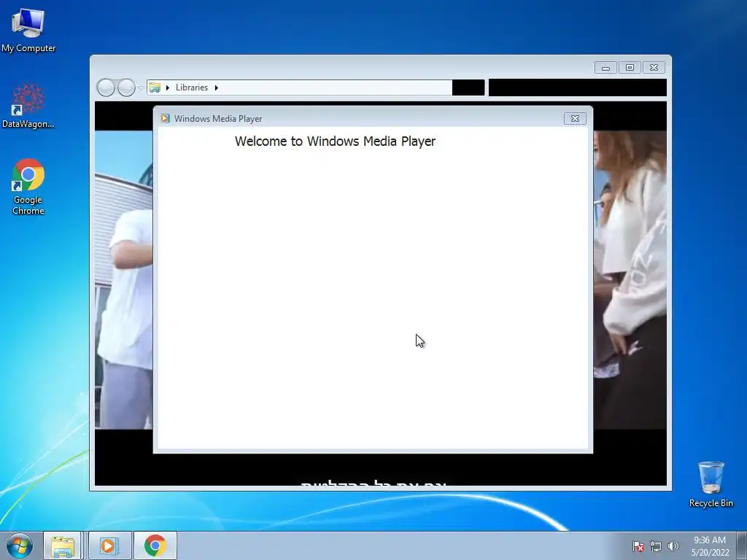This screenshot has width=747, height=560.
Task: Go back in the Libraries window
Action: coord(106,87)
